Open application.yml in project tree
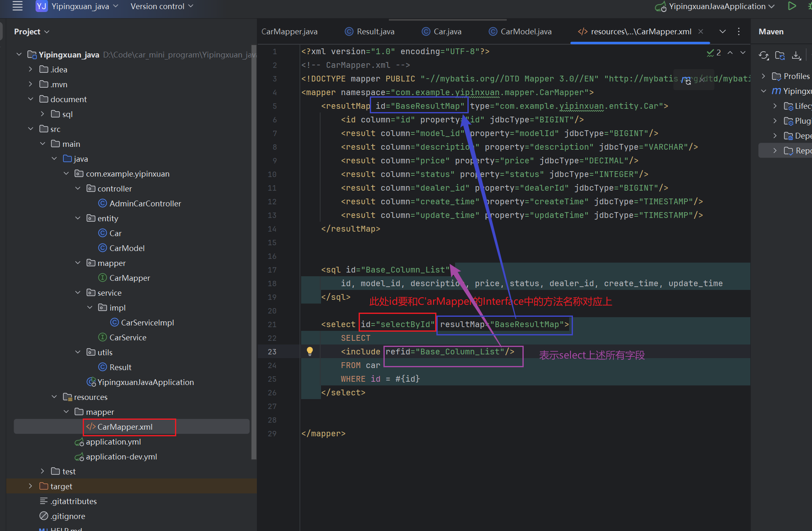The height and width of the screenshot is (531, 812). click(113, 442)
